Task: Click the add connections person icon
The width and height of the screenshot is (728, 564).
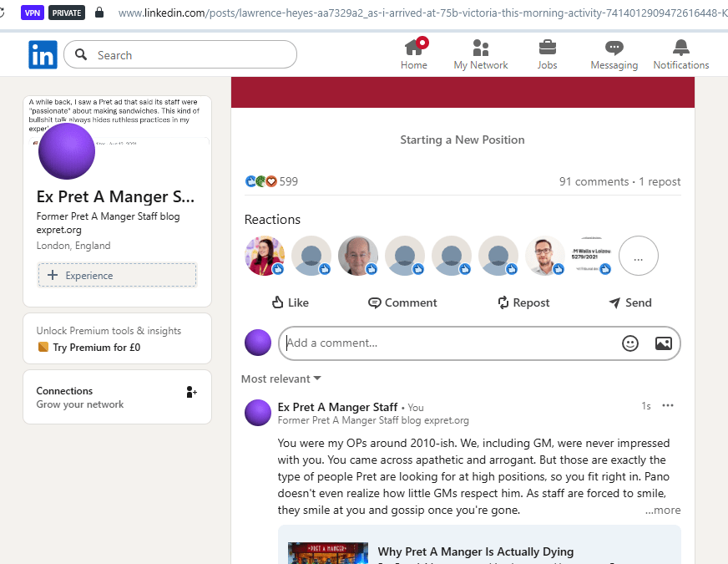Action: click(191, 392)
